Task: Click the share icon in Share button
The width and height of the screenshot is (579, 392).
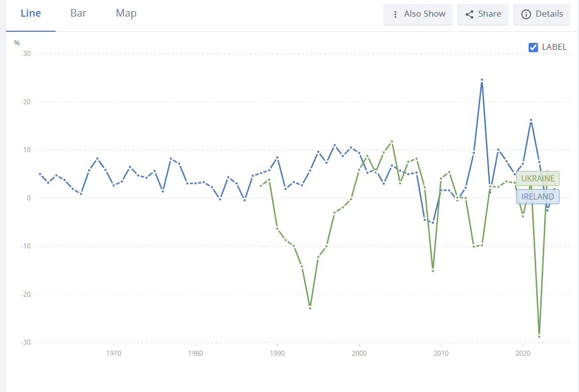Action: tap(469, 14)
